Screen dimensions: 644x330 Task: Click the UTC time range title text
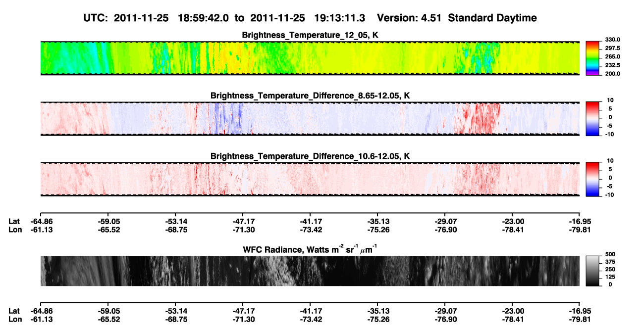(225, 18)
